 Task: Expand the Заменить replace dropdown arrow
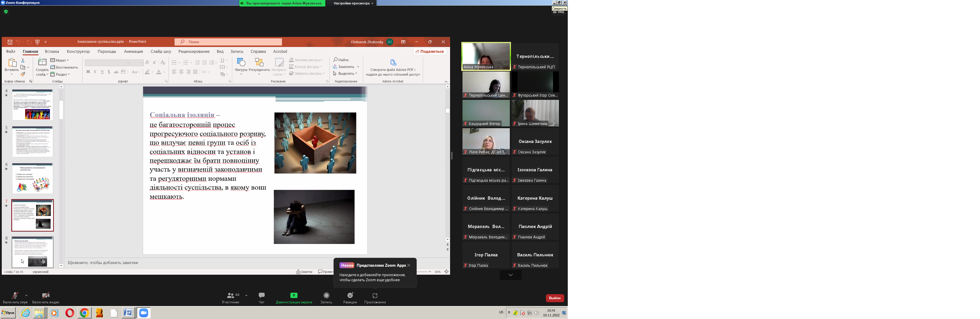(x=358, y=66)
